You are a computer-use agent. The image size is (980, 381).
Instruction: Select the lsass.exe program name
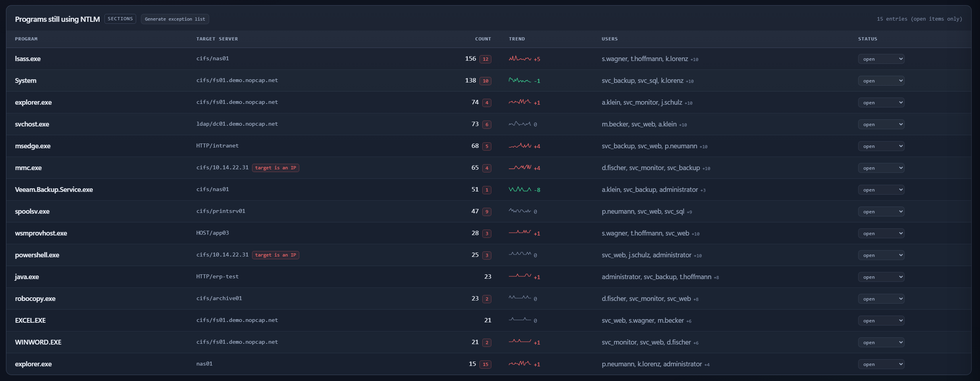[28, 59]
